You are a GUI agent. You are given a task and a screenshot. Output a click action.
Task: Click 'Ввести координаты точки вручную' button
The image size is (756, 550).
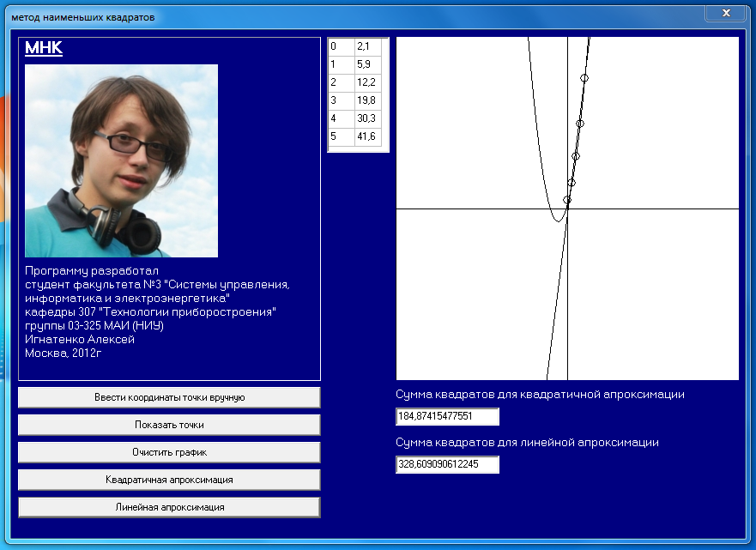pos(169,397)
